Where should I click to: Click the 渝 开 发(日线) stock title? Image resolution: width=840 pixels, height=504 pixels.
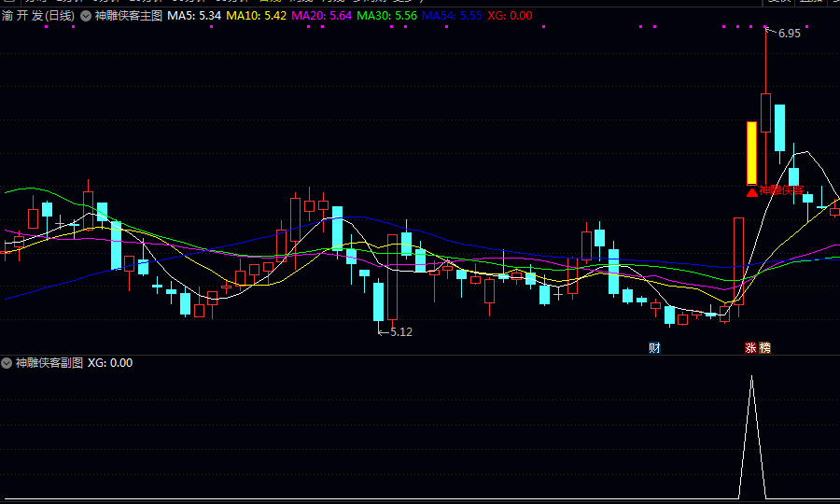(38, 16)
